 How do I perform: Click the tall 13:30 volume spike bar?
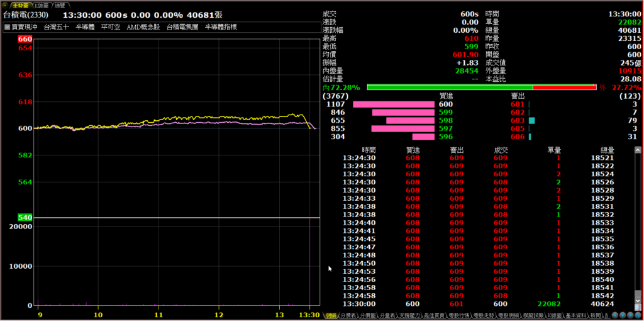(x=309, y=262)
